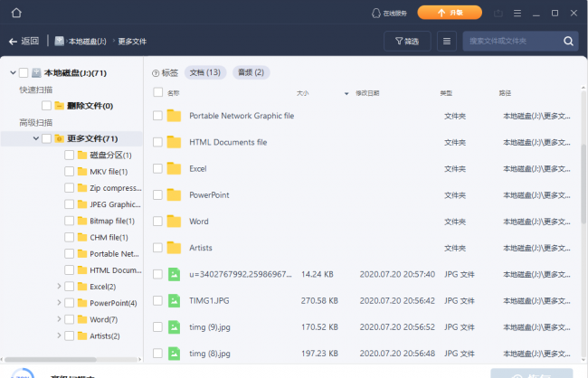Check the Artists(2) tree checkbox
Viewport: 588px width, 378px height.
69,335
